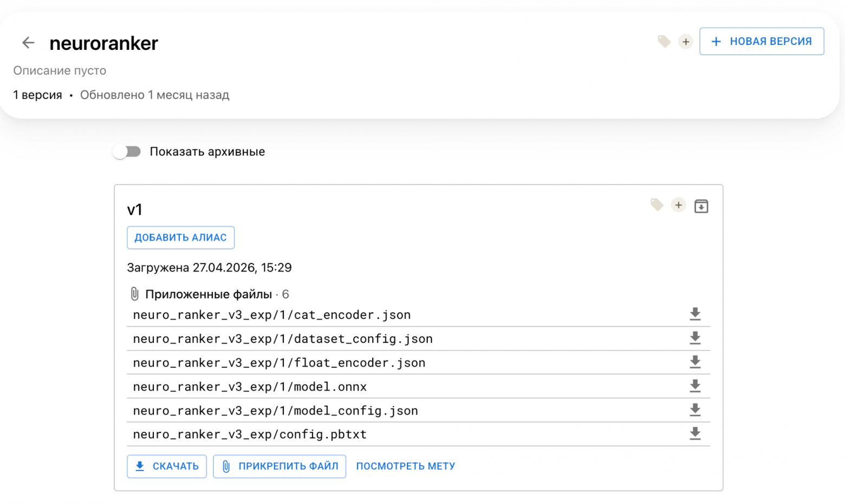Viewport: 845px width, 504px height.
Task: Download the model.onnx file
Action: (695, 386)
